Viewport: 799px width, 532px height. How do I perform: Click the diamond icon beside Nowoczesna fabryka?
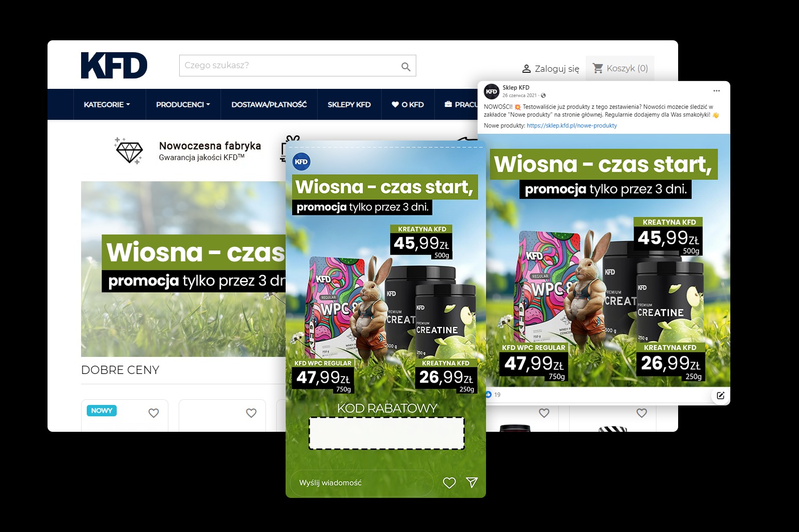(x=130, y=151)
